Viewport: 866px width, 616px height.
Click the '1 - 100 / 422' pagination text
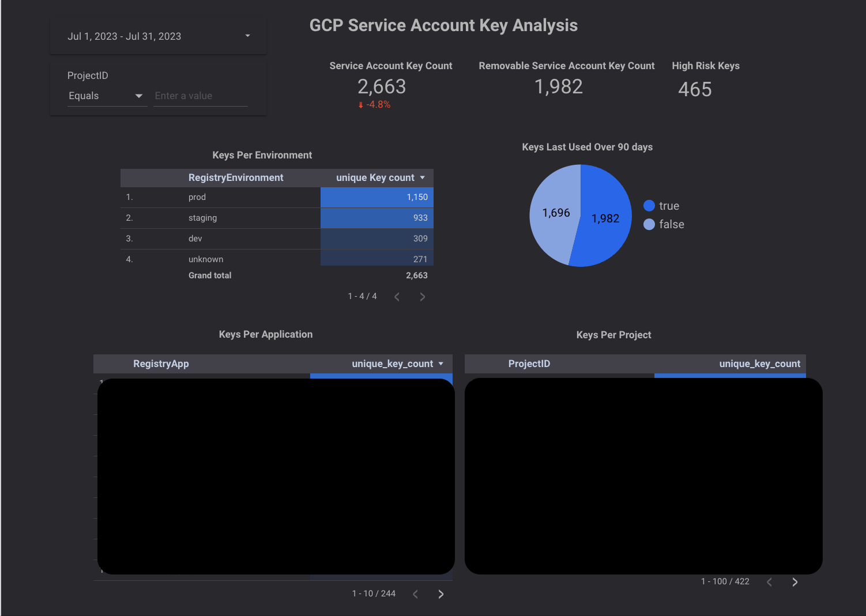click(x=725, y=581)
